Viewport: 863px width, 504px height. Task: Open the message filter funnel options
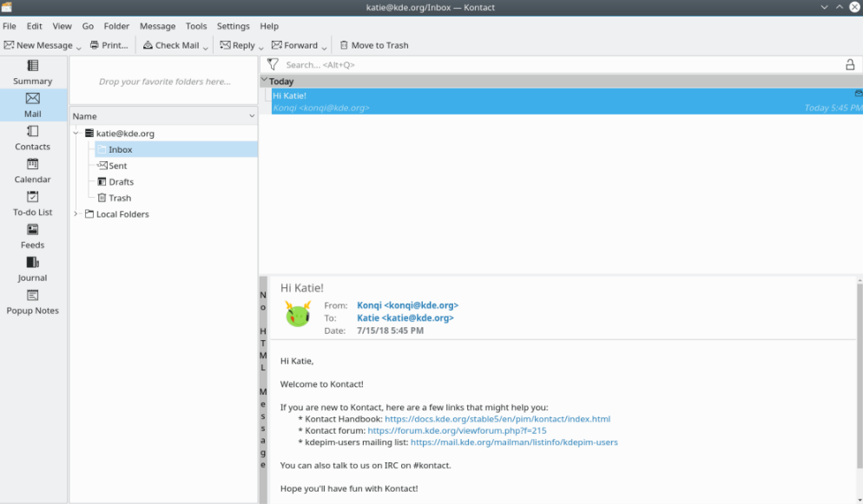coord(273,64)
